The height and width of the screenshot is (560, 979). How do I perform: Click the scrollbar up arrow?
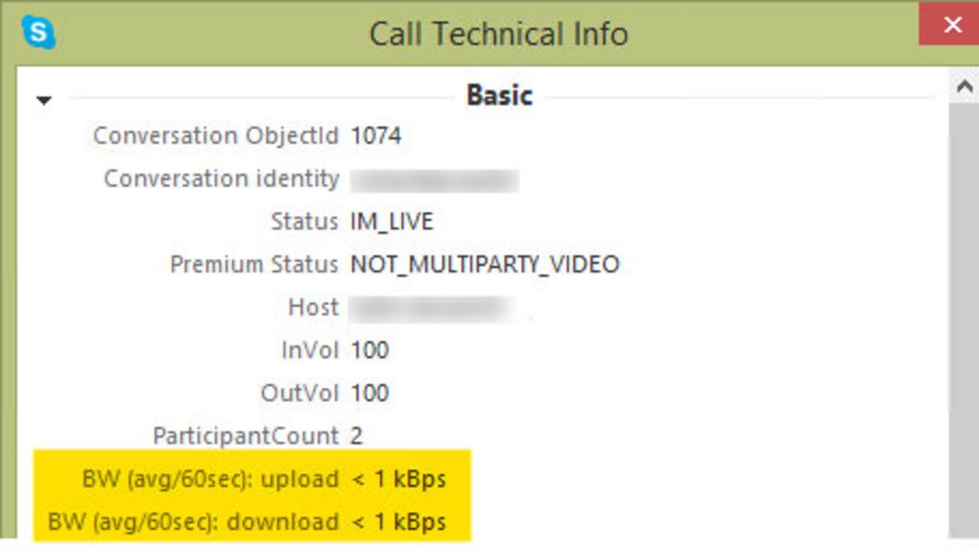click(x=964, y=86)
